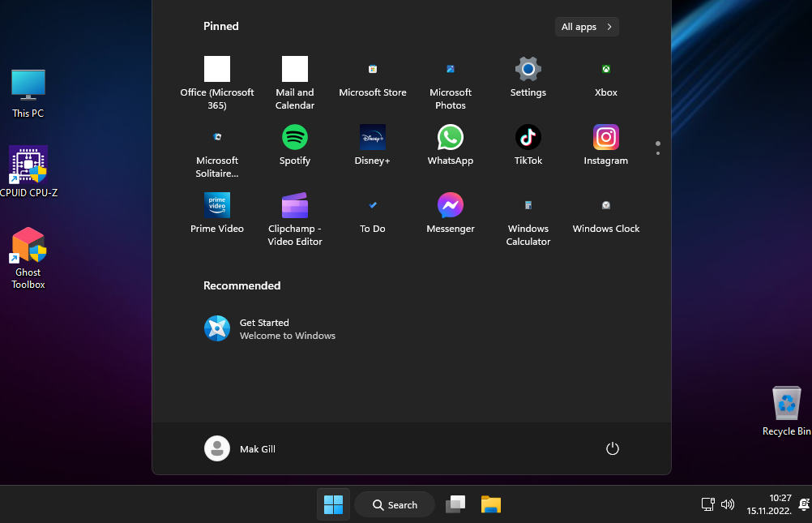Screen dimensions: 812x523
Task: Launch Instagram from pinned apps
Action: point(606,144)
